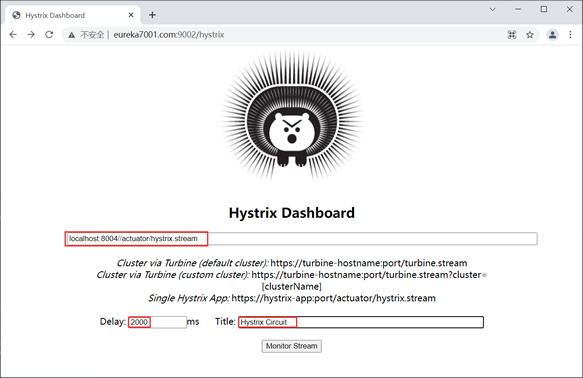Open the Chrome three-dot menu
The width and height of the screenshot is (583, 378).
(570, 35)
